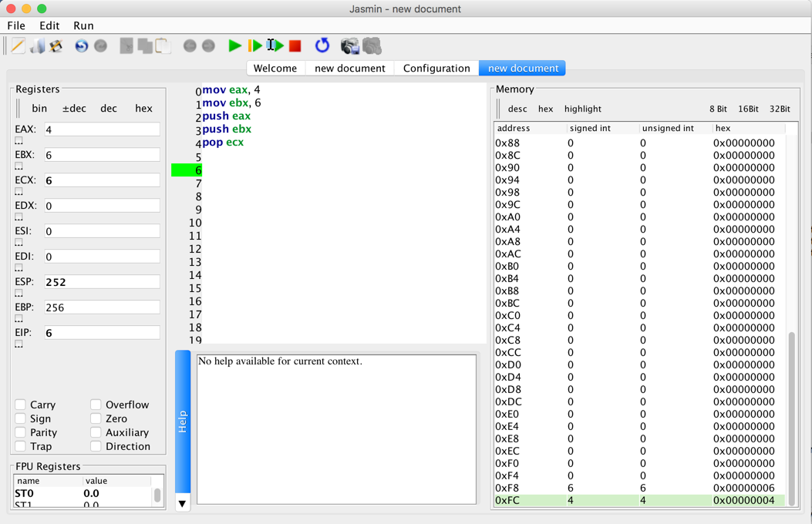Click the New document pencil icon
812x524 pixels.
pyautogui.click(x=18, y=46)
